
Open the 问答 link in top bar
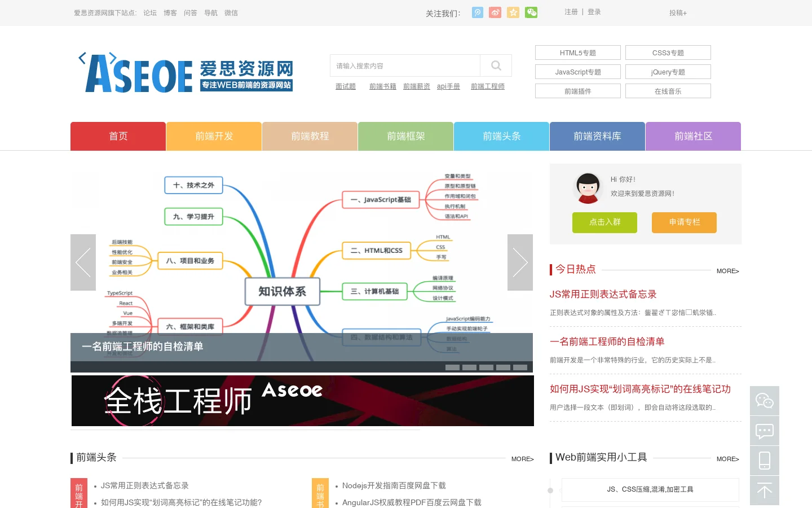coord(191,12)
